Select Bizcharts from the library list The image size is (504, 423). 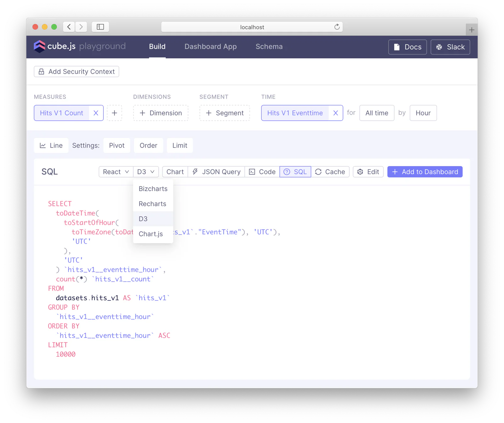pos(153,188)
